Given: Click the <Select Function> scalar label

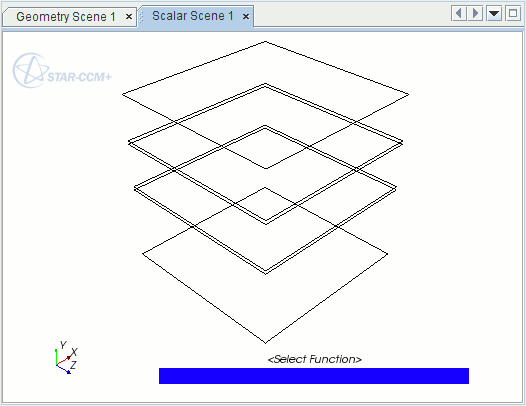Looking at the screenshot, I should (x=315, y=359).
